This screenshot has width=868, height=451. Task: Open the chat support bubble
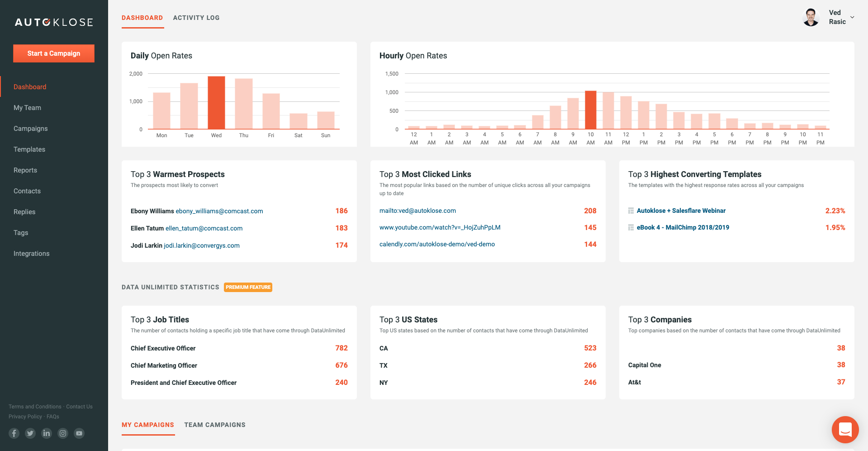pyautogui.click(x=845, y=429)
